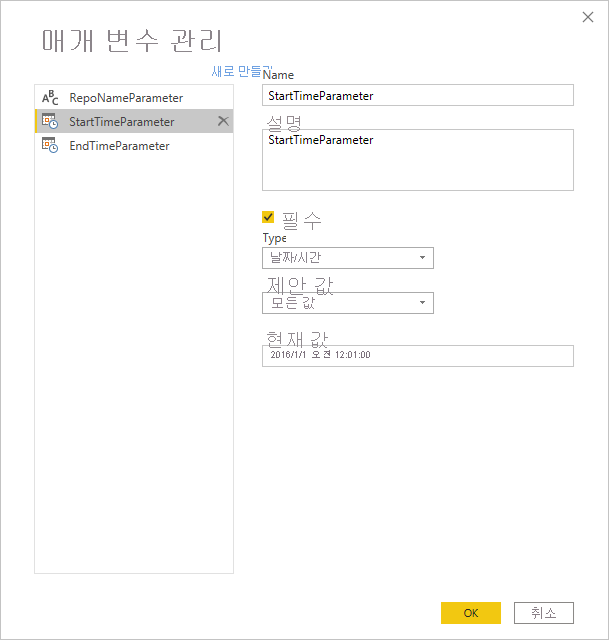The height and width of the screenshot is (640, 609).
Task: Open the 제안 값 dropdown showing 모든 값
Action: tap(348, 303)
